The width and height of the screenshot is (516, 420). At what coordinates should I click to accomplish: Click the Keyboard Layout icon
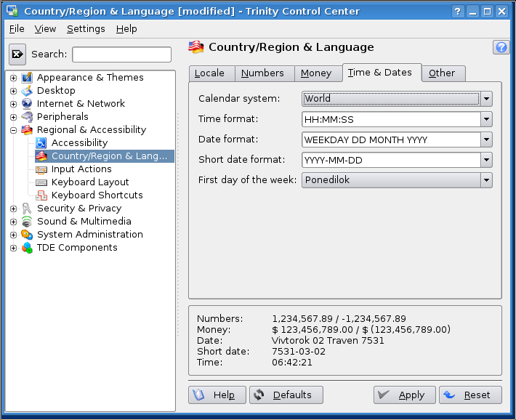click(x=41, y=182)
